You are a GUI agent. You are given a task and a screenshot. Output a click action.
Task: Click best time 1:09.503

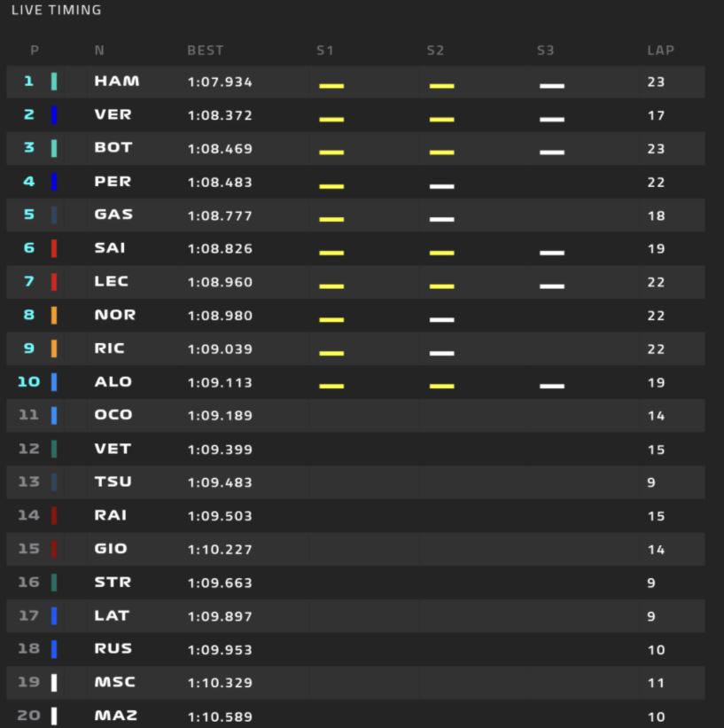[x=220, y=516]
